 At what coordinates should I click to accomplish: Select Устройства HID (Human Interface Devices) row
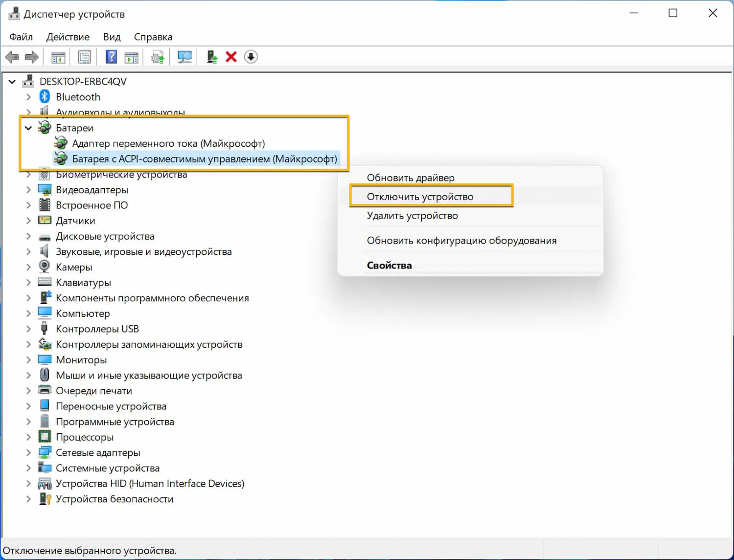pos(150,483)
